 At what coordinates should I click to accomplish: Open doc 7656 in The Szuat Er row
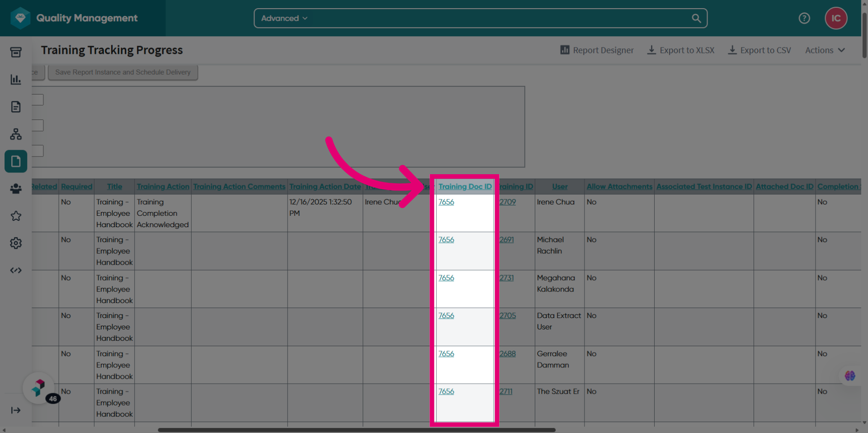pyautogui.click(x=446, y=391)
